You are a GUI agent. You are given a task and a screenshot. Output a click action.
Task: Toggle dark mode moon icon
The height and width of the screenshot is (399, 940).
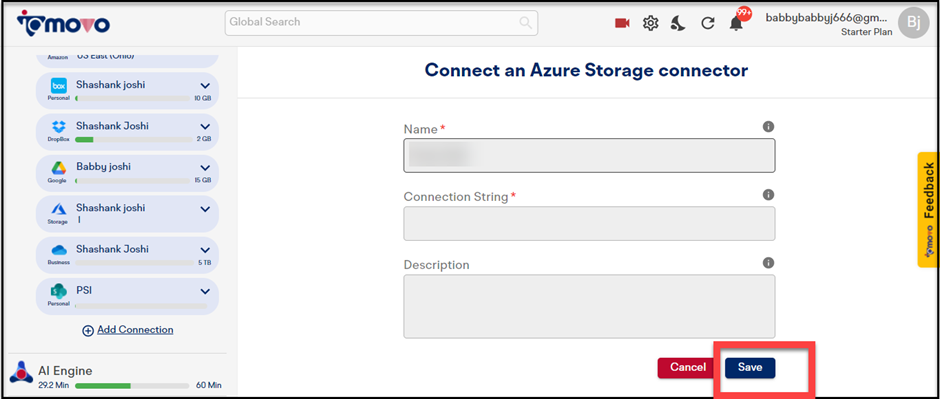[x=678, y=23]
